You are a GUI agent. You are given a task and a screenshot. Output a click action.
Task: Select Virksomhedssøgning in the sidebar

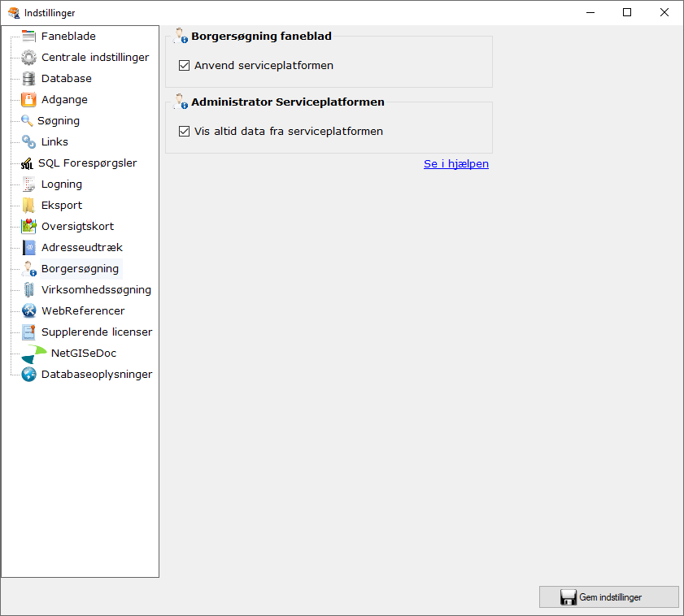click(96, 290)
